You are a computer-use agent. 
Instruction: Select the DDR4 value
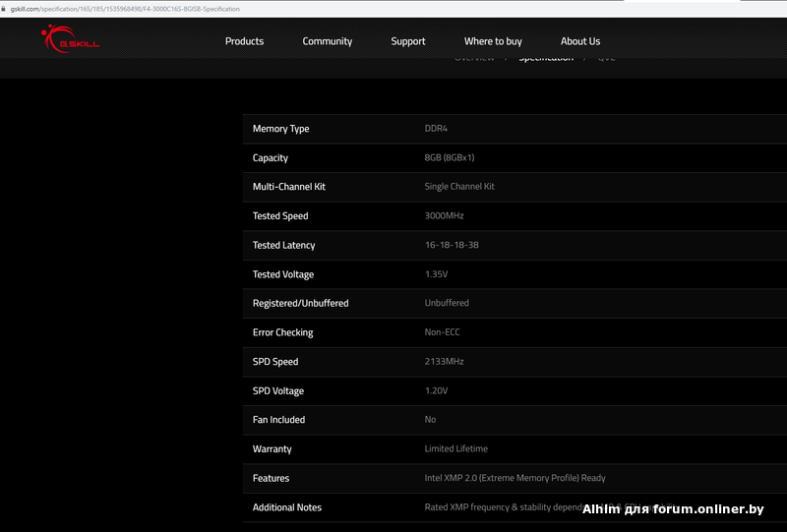436,129
